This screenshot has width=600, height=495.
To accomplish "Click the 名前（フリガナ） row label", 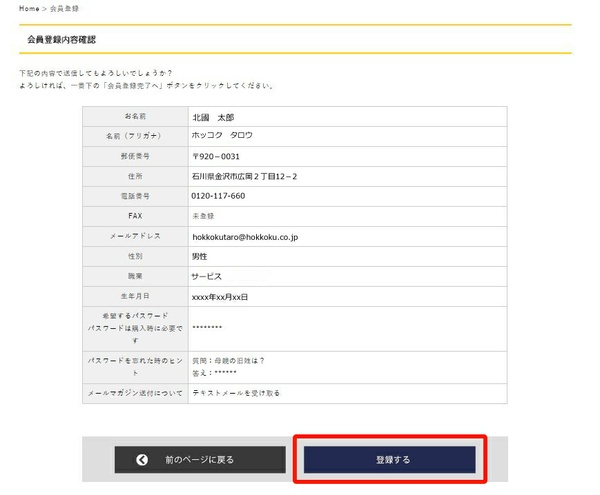I will click(134, 136).
